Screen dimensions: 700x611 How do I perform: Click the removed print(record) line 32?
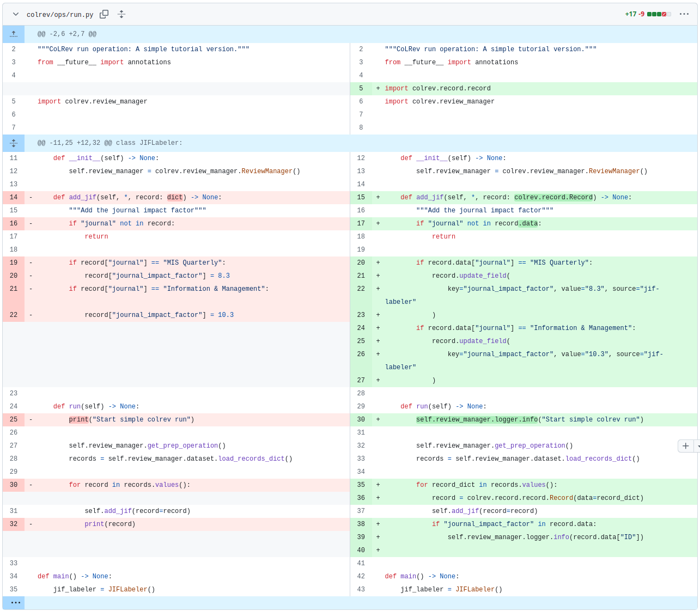(109, 524)
